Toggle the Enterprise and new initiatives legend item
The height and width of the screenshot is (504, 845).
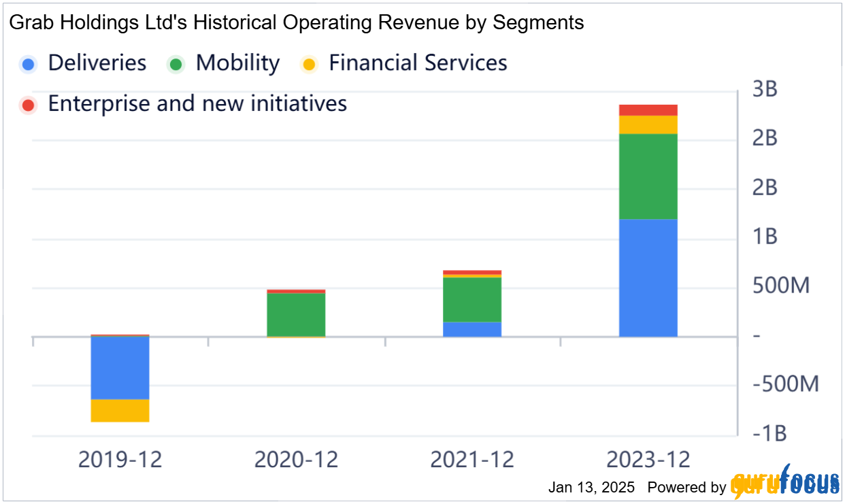click(184, 104)
